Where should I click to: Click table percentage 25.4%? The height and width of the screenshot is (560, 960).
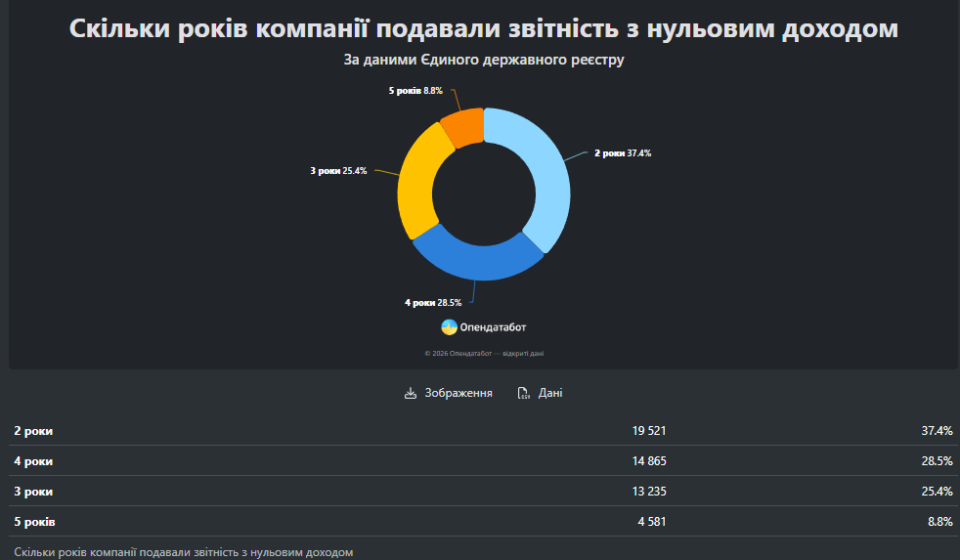[938, 492]
